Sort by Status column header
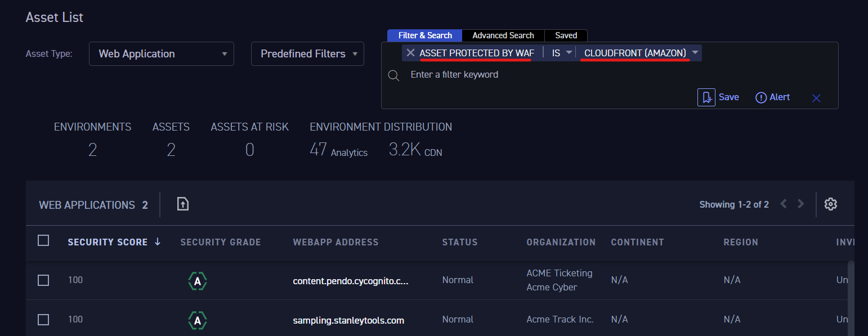The width and height of the screenshot is (868, 336). tap(460, 242)
